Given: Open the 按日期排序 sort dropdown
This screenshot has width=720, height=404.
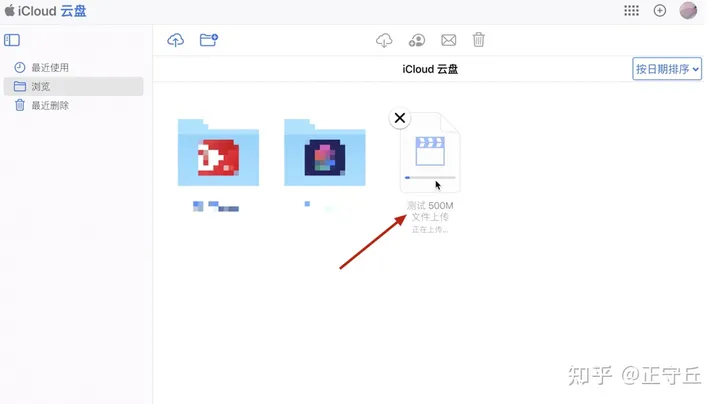Looking at the screenshot, I should (x=667, y=69).
